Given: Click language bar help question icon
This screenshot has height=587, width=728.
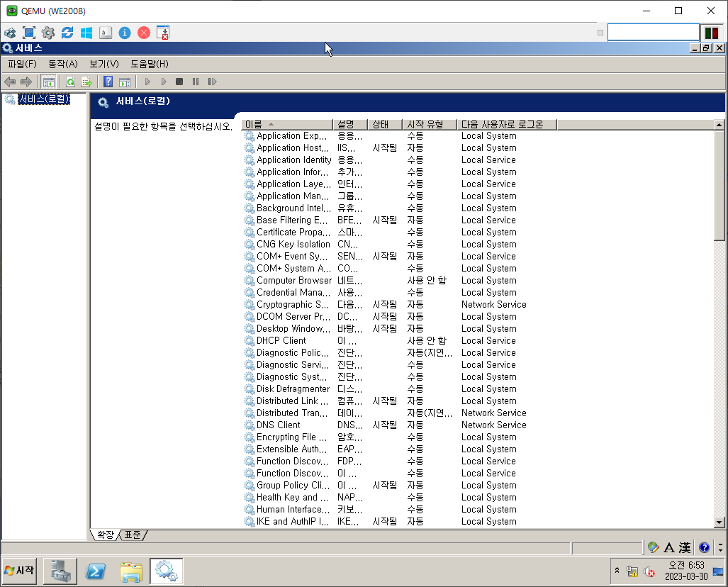Looking at the screenshot, I should point(705,548).
